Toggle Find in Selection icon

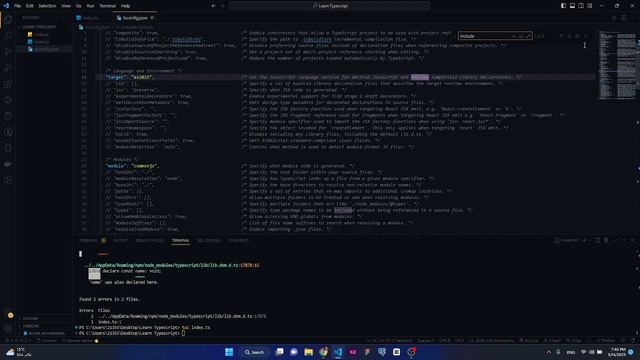577,36
